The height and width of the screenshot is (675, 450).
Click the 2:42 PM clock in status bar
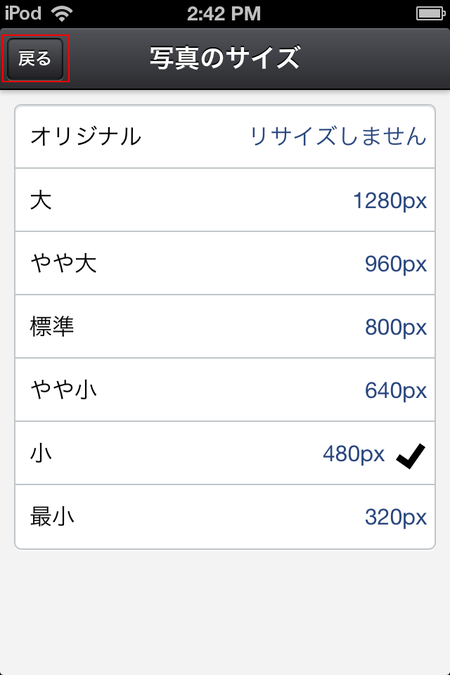(x=224, y=13)
